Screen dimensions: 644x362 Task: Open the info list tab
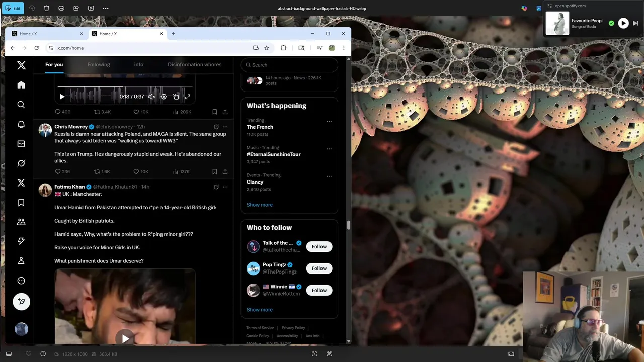click(139, 64)
